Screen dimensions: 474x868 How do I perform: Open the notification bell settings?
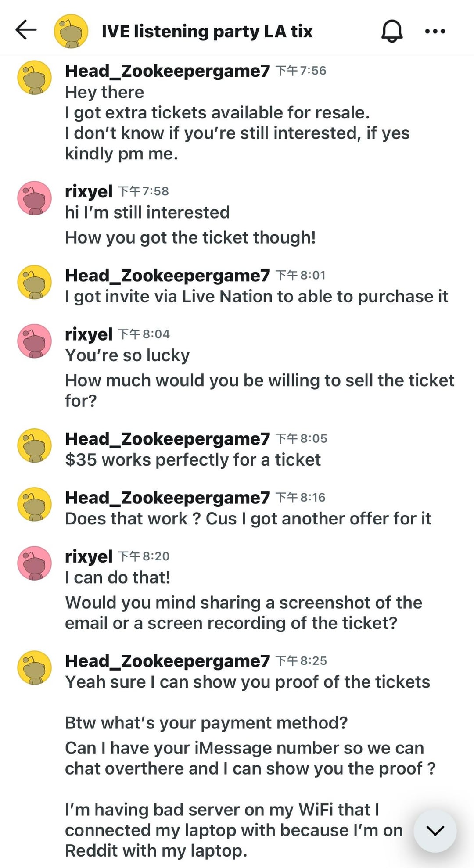click(391, 31)
